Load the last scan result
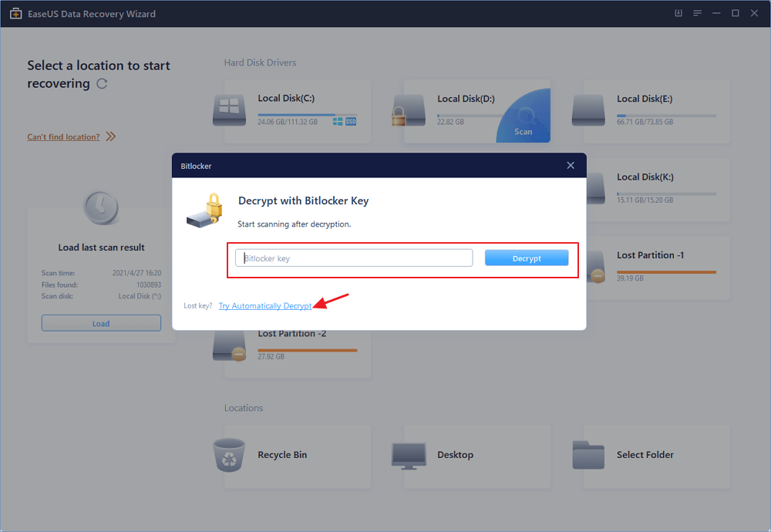Image resolution: width=771 pixels, height=532 pixels. (x=101, y=323)
